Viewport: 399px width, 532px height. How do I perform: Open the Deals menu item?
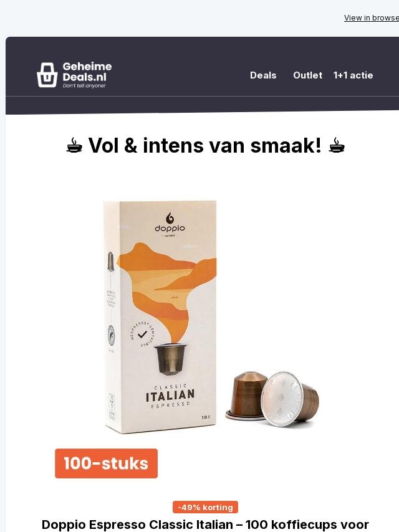click(263, 75)
